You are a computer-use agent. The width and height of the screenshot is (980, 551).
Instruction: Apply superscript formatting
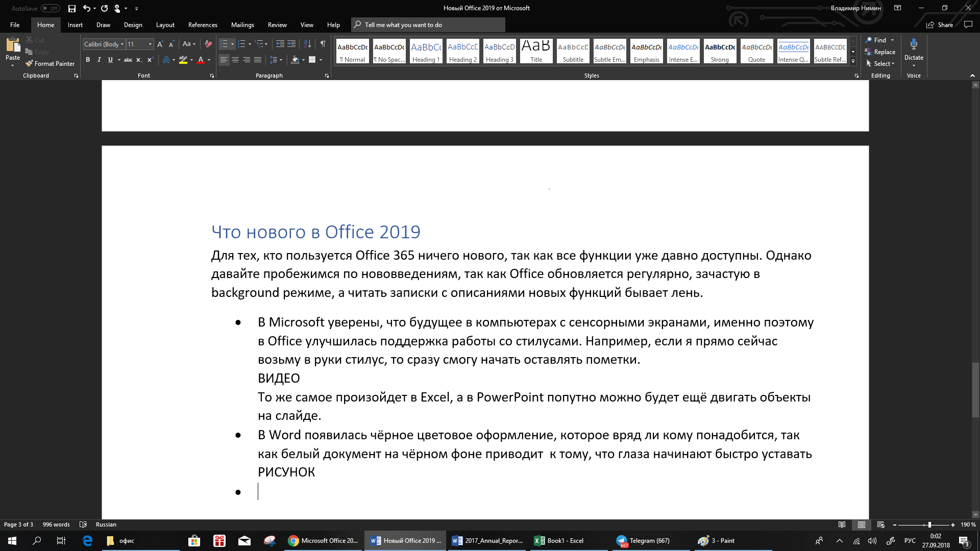(150, 60)
